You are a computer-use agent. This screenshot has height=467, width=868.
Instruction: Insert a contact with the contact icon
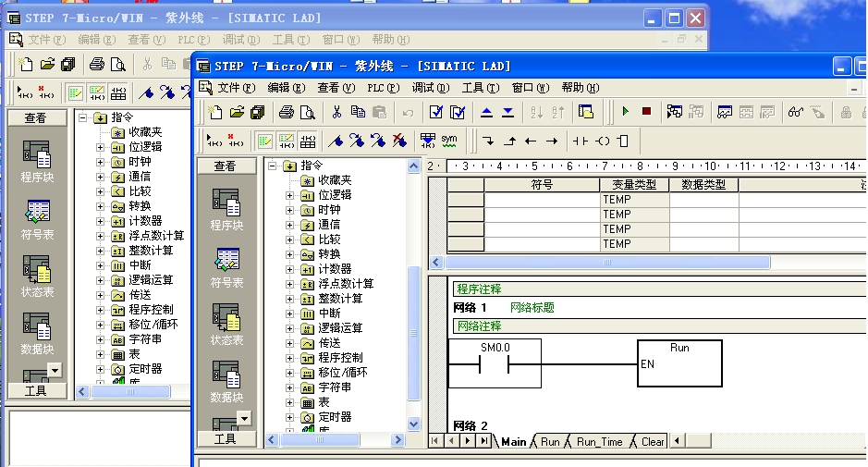point(581,141)
